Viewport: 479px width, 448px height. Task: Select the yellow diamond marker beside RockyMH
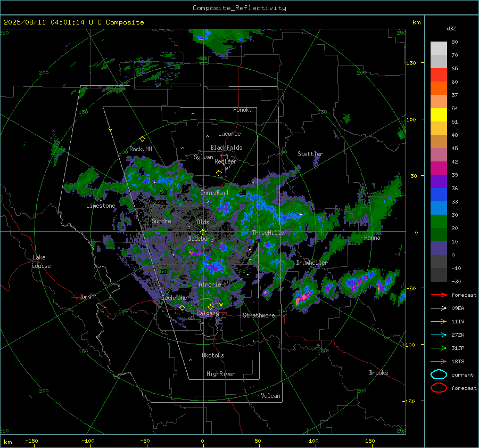coord(142,139)
